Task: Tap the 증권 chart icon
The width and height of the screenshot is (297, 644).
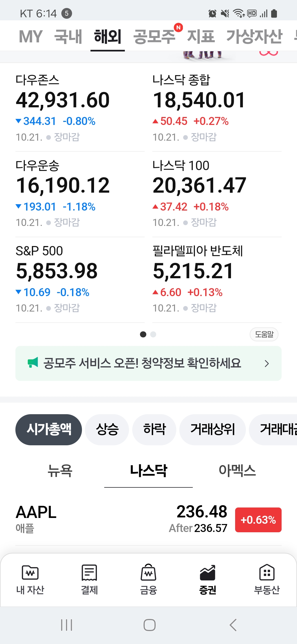Action: pos(208,572)
